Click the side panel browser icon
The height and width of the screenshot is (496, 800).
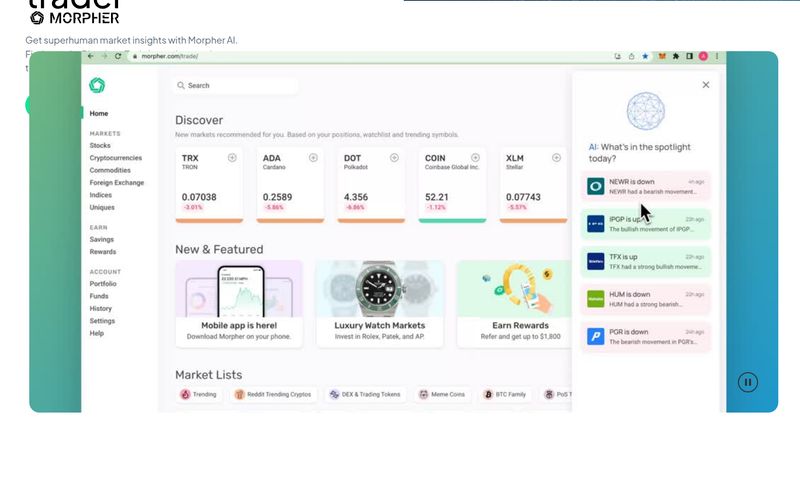point(689,56)
